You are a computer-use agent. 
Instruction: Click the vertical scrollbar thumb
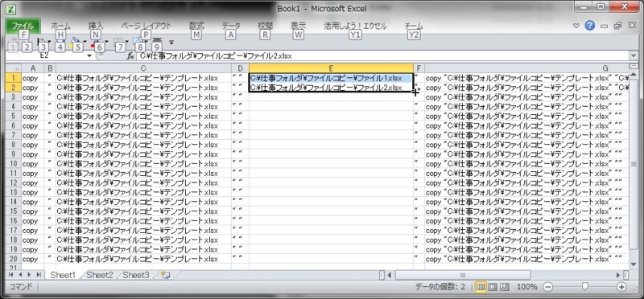634,164
